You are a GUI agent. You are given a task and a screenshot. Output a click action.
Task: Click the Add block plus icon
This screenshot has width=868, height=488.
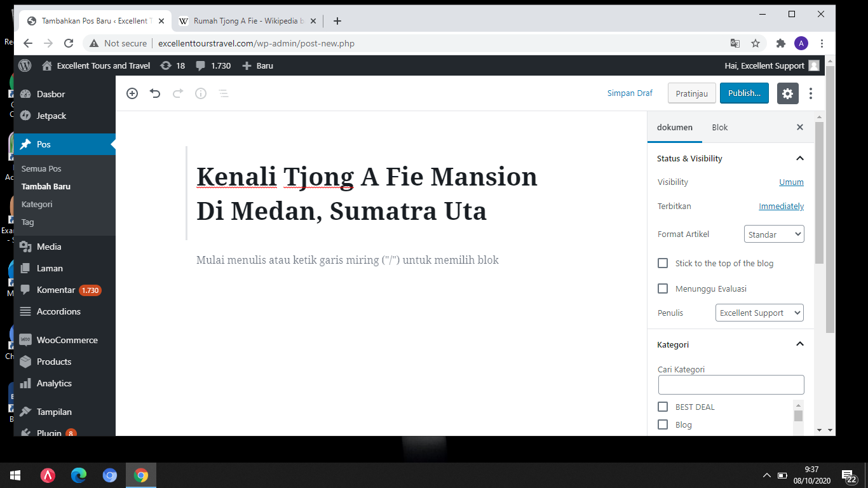(132, 93)
